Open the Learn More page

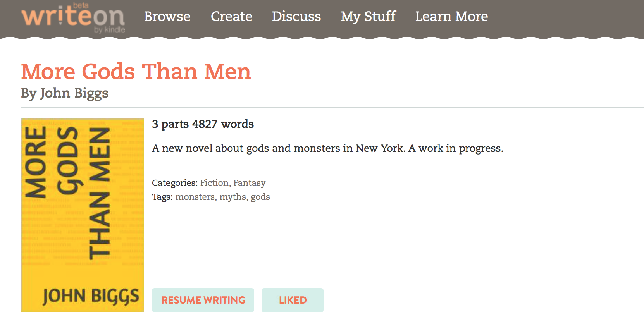click(451, 16)
